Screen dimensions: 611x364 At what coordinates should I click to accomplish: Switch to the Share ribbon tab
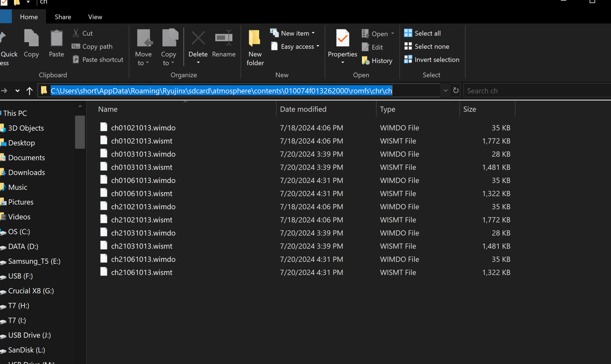coord(63,17)
